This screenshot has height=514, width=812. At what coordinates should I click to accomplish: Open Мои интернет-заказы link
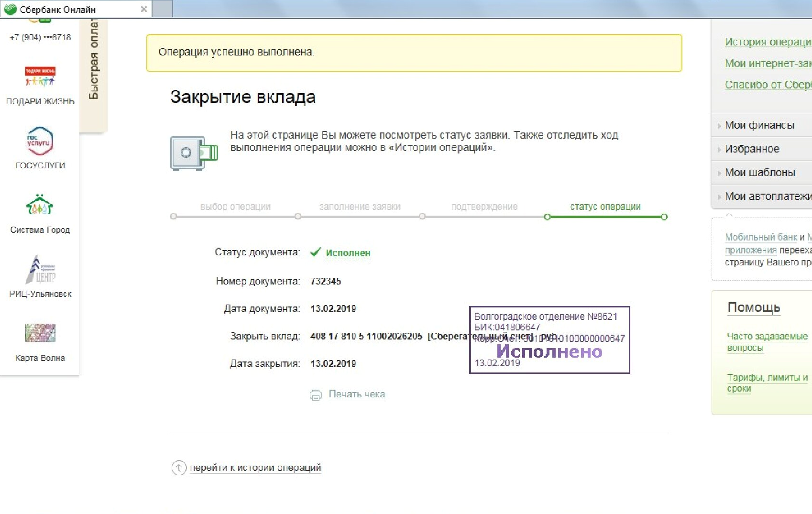768,63
